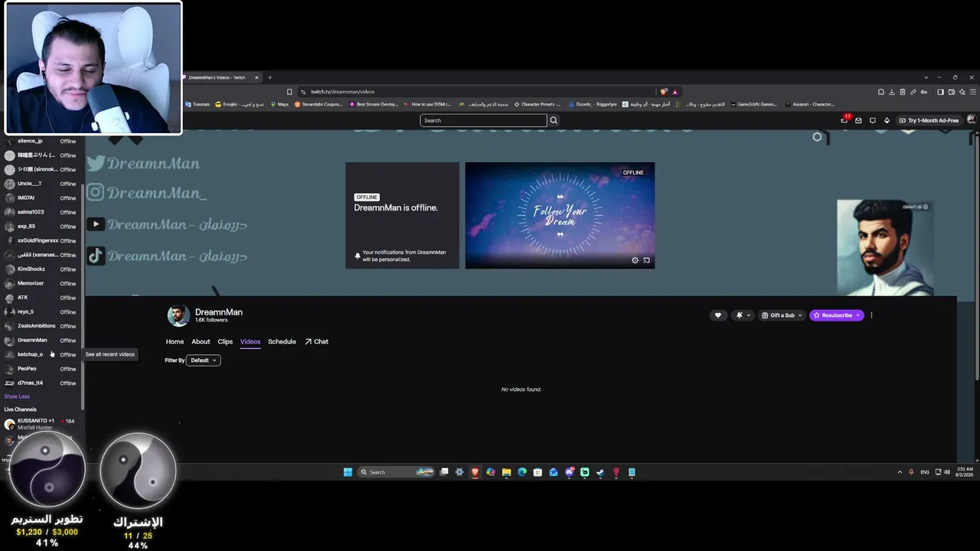This screenshot has height=551, width=980.
Task: Click the Twitch search magnifier button
Action: click(554, 120)
